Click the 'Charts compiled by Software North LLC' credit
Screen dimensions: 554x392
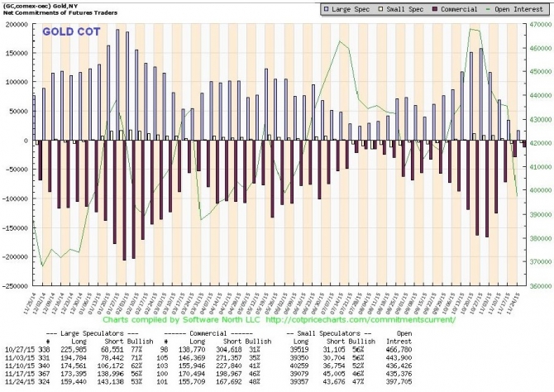pyautogui.click(x=181, y=319)
